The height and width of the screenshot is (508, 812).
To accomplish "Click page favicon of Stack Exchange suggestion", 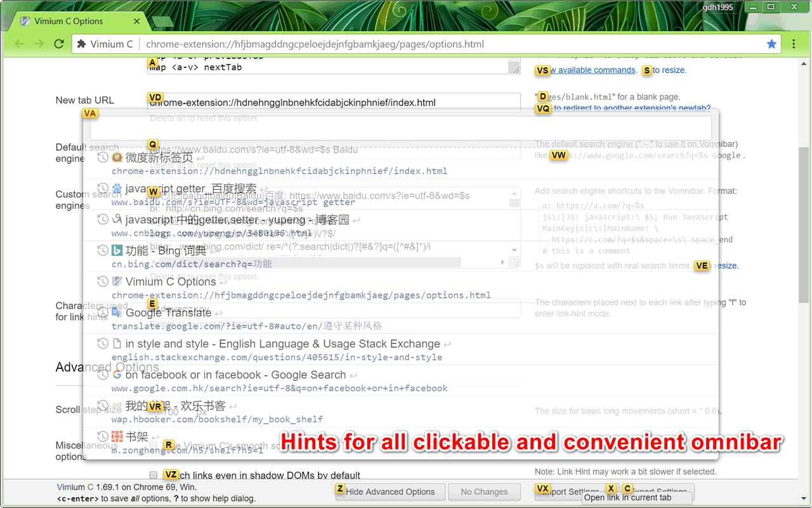I will click(117, 344).
